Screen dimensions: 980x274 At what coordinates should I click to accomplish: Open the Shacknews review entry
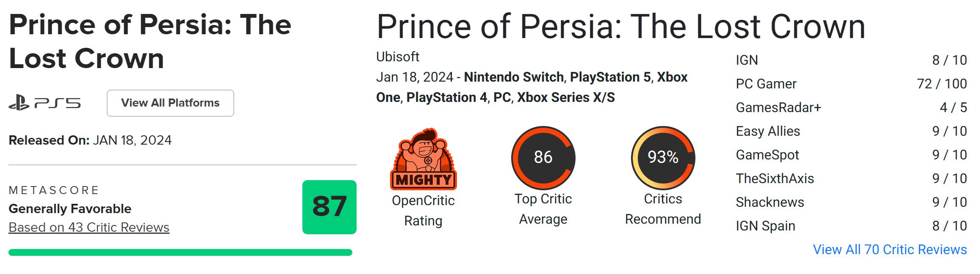click(770, 202)
